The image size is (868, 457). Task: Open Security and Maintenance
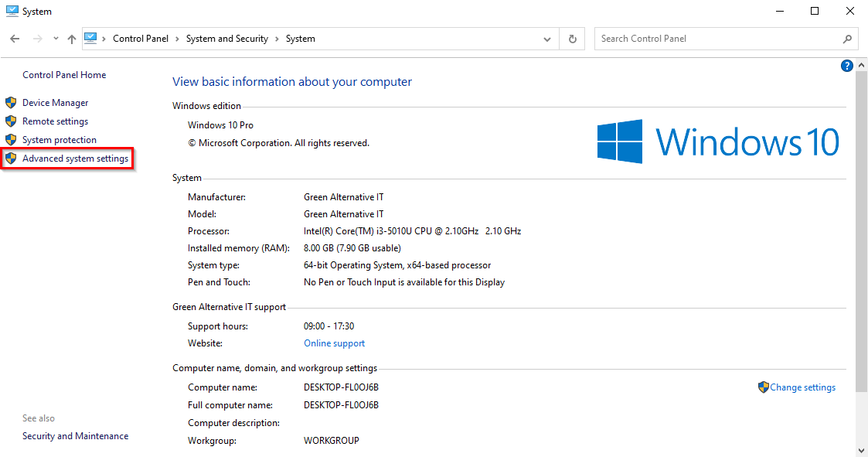click(x=75, y=436)
